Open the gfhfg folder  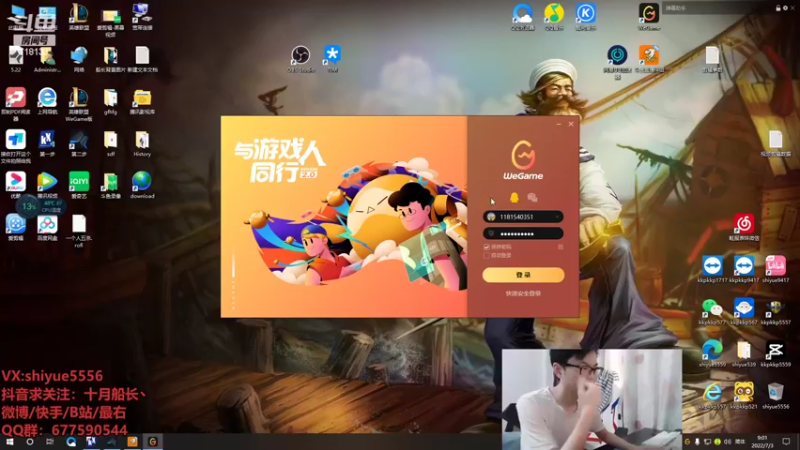110,101
